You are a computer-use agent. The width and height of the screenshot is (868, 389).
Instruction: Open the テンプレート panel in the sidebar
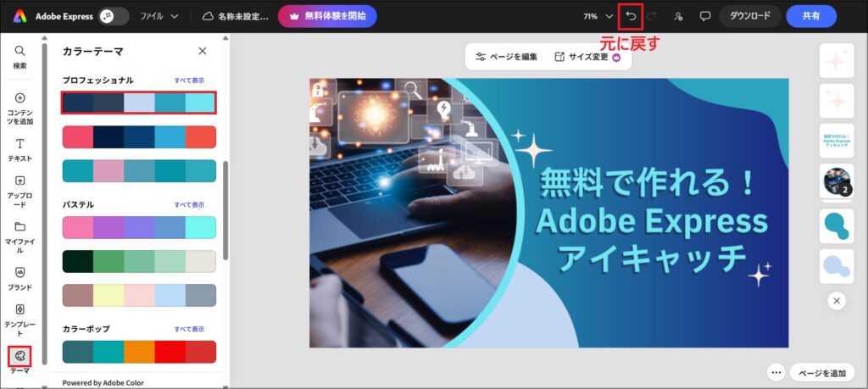[x=20, y=320]
